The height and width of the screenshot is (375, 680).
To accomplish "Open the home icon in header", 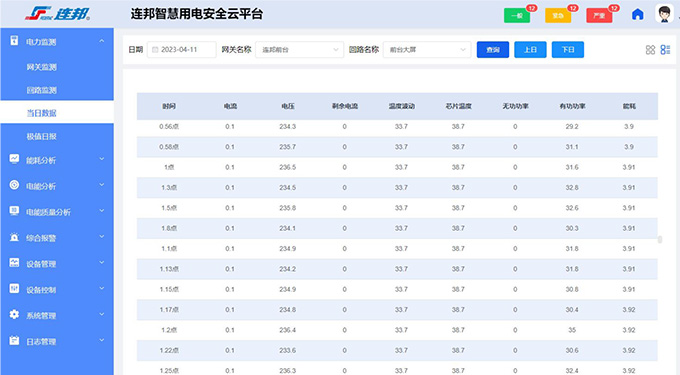I will pos(637,14).
